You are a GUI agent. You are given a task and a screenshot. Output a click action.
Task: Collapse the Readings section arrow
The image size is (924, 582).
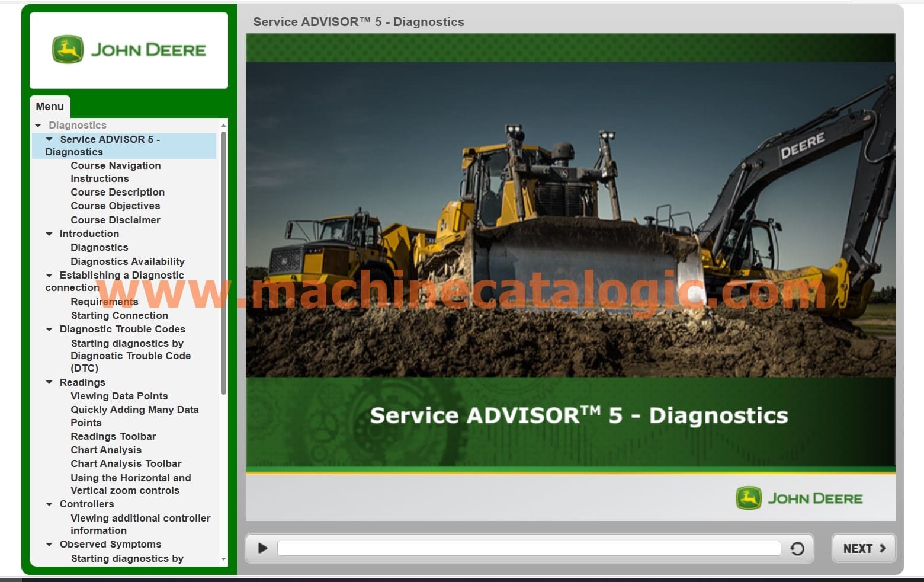pos(49,383)
